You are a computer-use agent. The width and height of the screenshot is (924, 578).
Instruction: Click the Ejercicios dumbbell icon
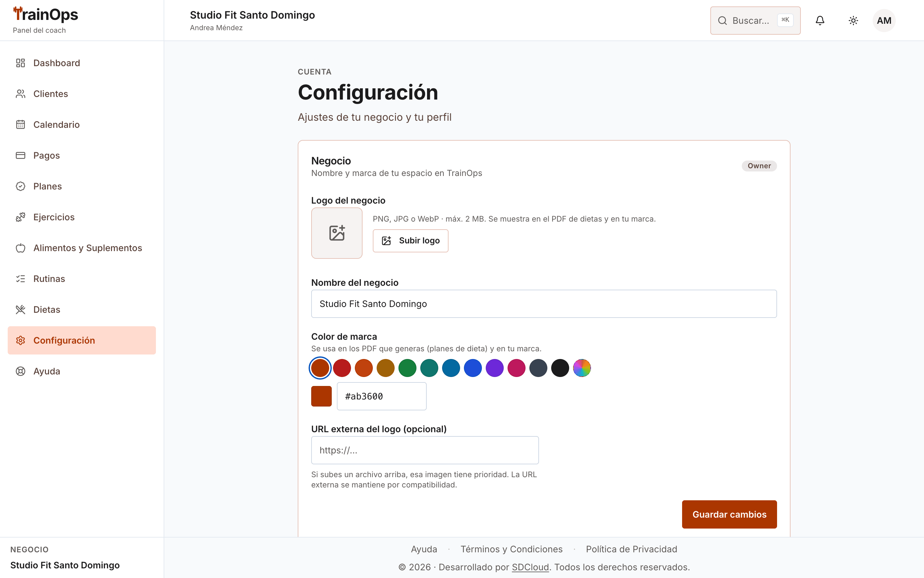(x=21, y=217)
